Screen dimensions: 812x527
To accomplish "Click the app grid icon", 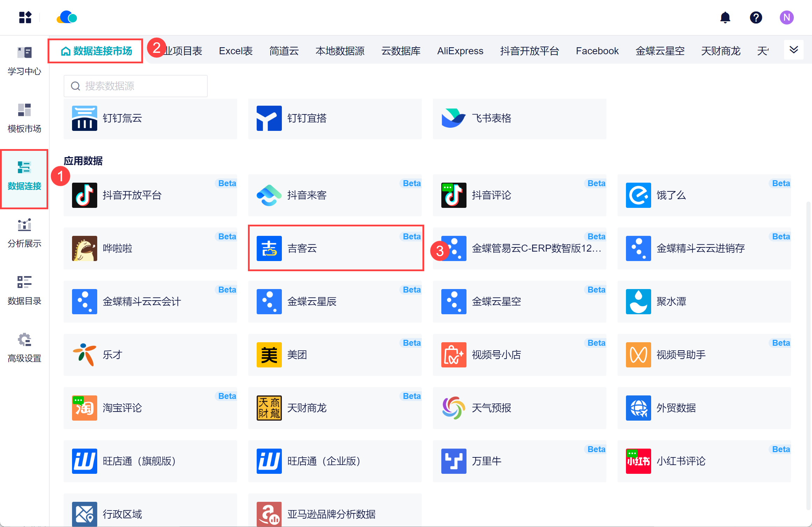I will pos(25,17).
